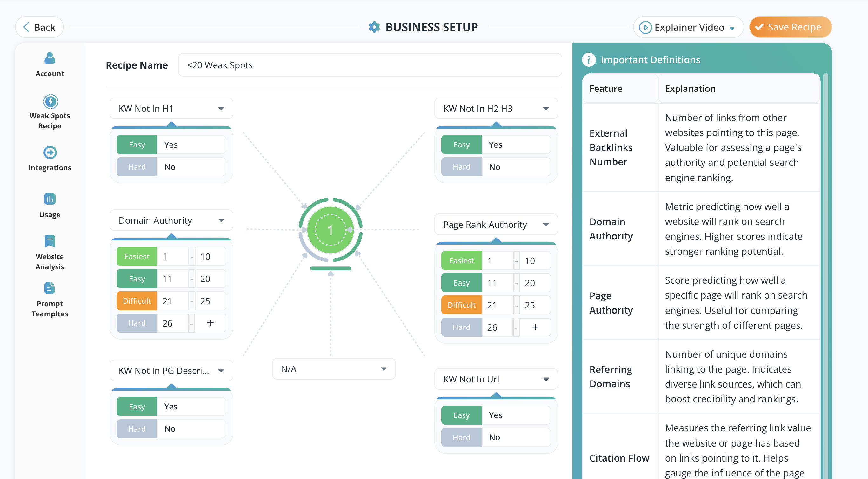The height and width of the screenshot is (479, 868).
Task: Open the N/A dropdown
Action: pyautogui.click(x=334, y=369)
